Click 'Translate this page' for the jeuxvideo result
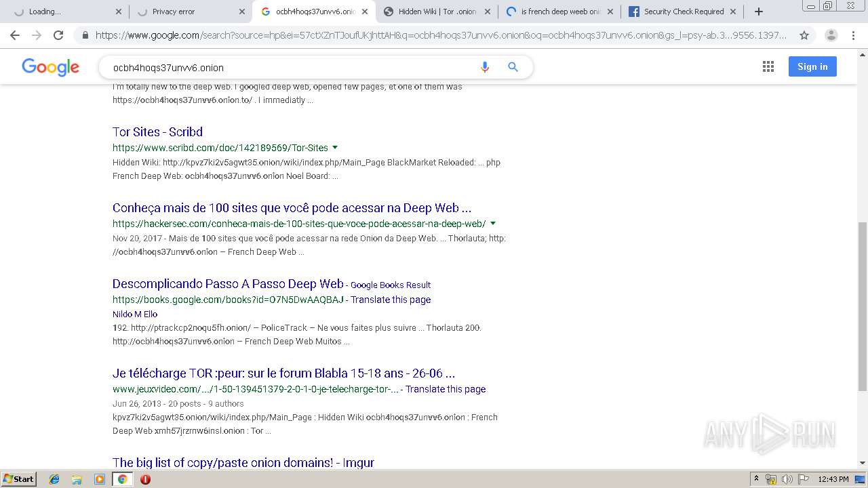This screenshot has height=488, width=868. (x=446, y=389)
